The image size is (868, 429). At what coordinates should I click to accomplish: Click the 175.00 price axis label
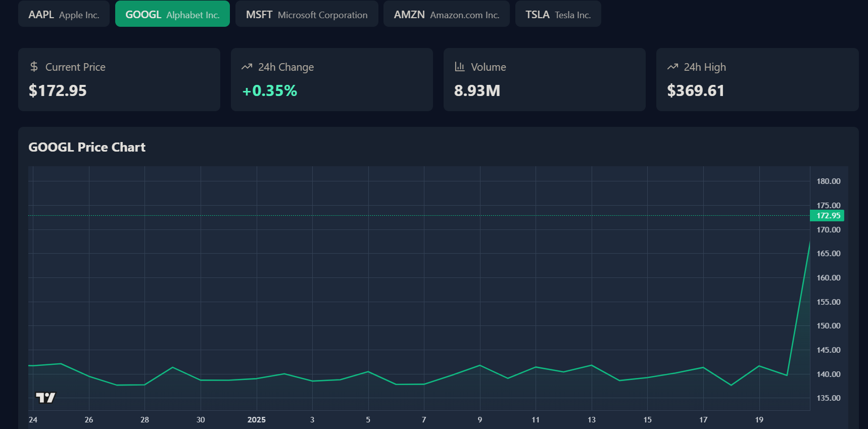click(x=829, y=205)
